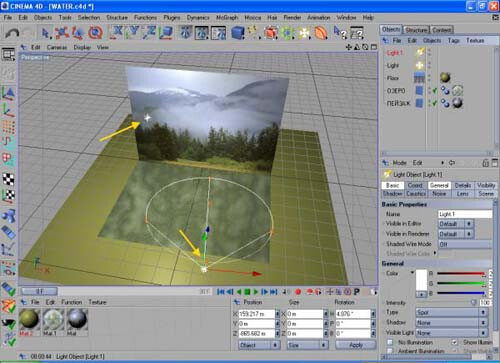Adjust the red R color slider
The width and height of the screenshot is (500, 363).
coord(461,274)
